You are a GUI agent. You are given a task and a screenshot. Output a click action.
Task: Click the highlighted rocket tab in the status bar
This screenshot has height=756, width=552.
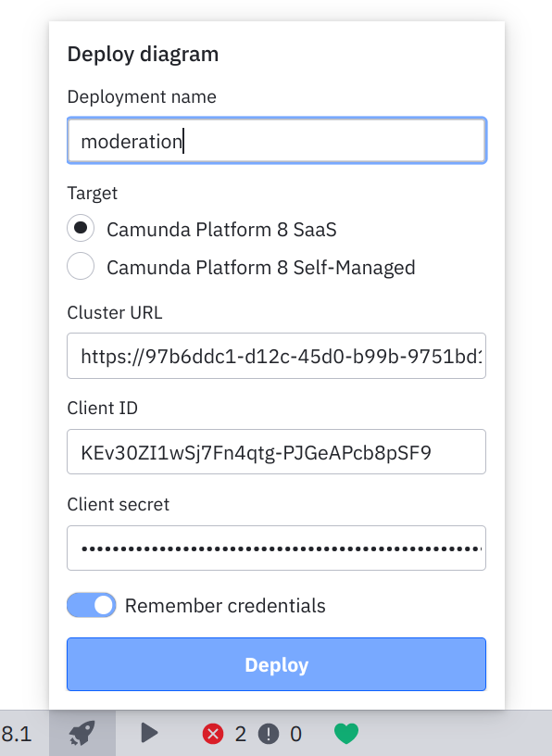click(82, 733)
